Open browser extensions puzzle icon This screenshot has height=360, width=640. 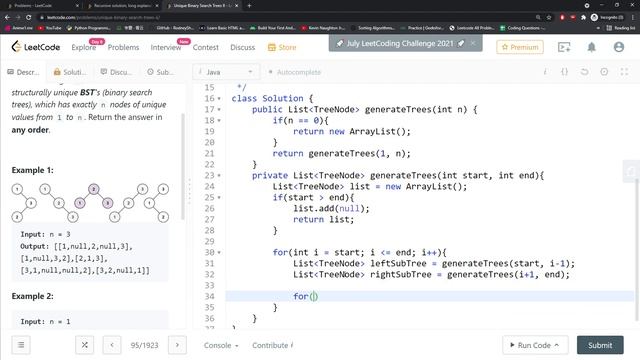coord(583,17)
